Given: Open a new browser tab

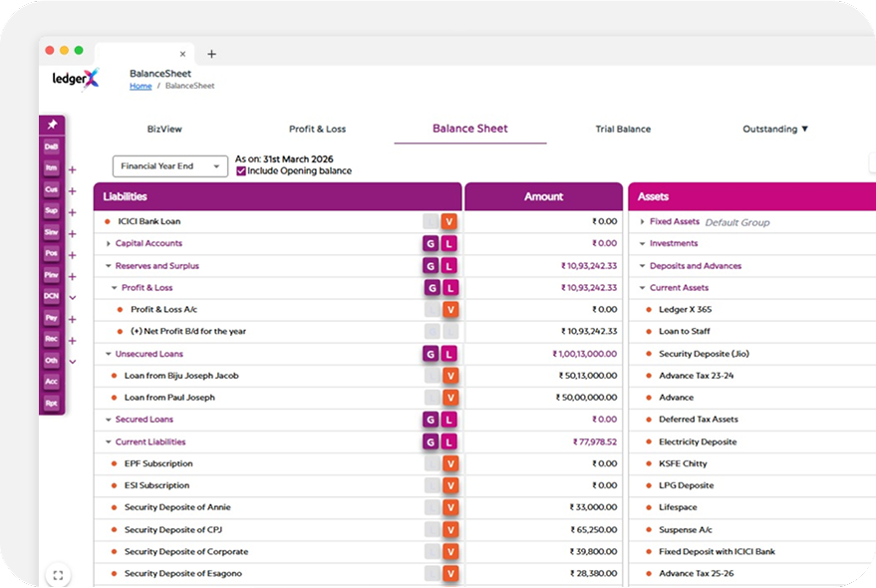Looking at the screenshot, I should (211, 54).
